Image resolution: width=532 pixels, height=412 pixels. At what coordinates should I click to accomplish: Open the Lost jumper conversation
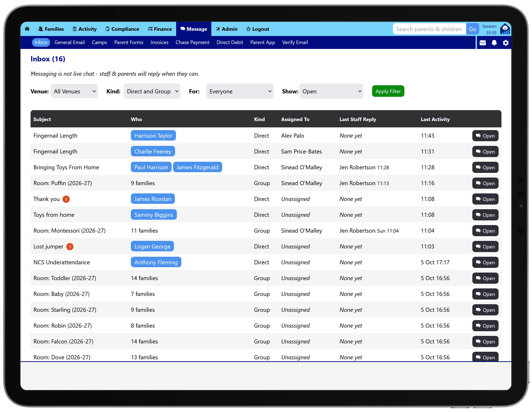click(485, 247)
